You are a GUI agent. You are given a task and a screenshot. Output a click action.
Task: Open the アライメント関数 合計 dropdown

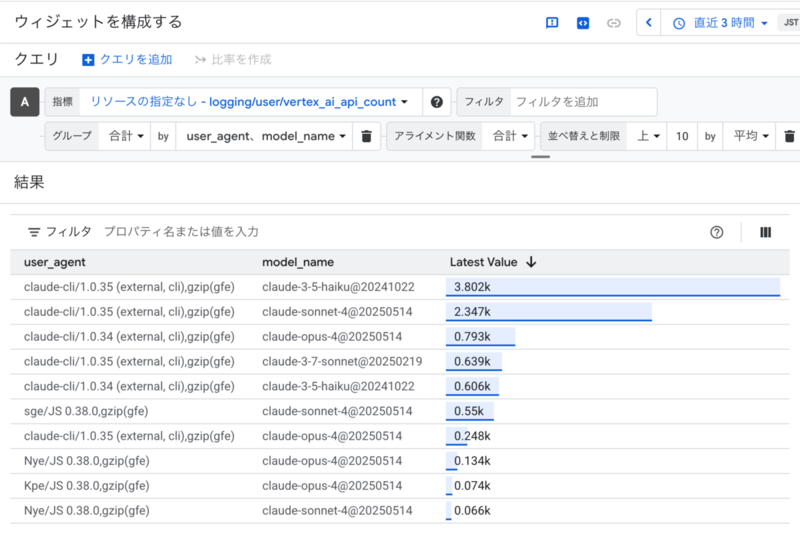[509, 136]
